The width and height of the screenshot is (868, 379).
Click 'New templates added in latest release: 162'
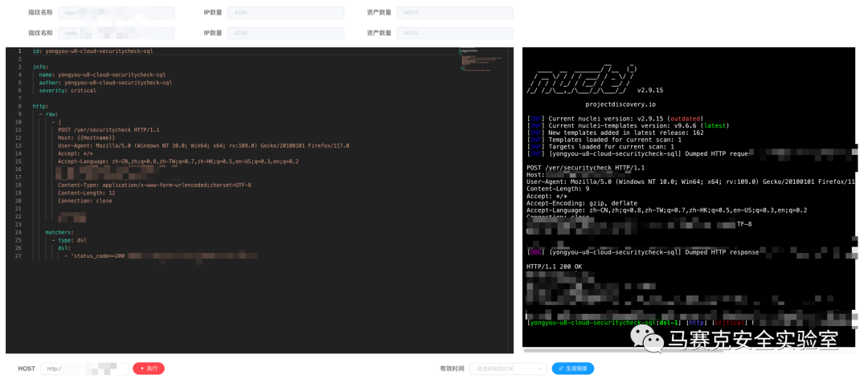pos(616,132)
